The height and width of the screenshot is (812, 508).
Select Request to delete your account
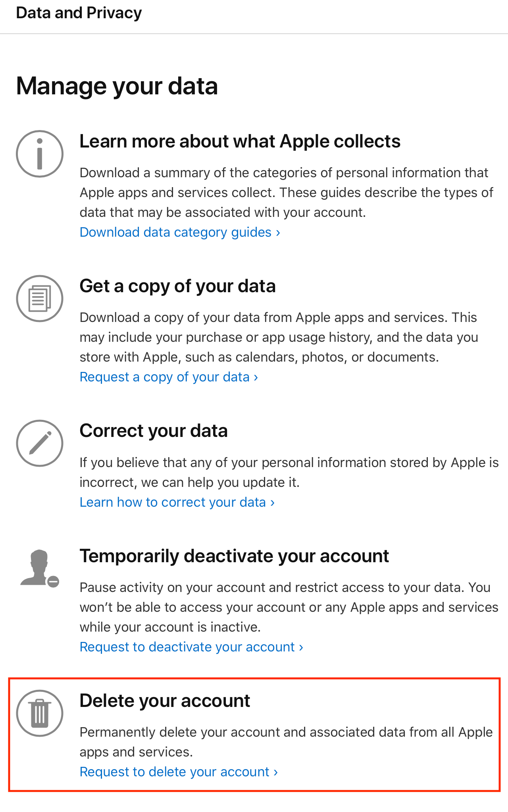click(x=179, y=772)
